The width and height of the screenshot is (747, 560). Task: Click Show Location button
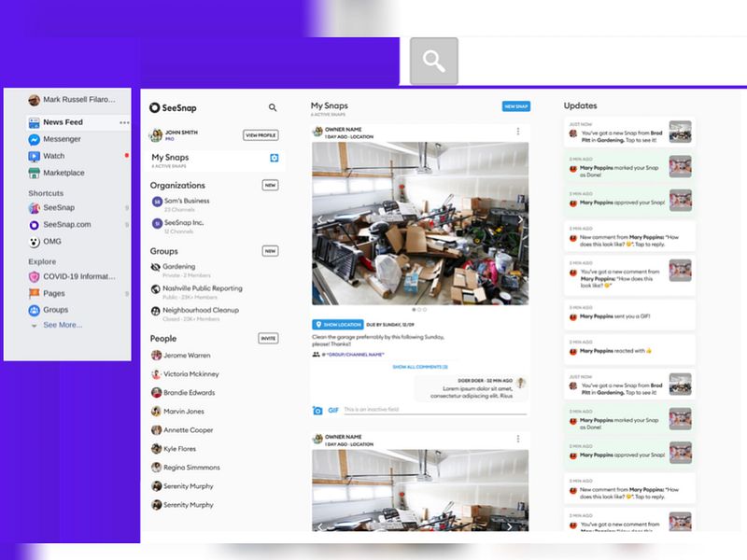pyautogui.click(x=338, y=324)
